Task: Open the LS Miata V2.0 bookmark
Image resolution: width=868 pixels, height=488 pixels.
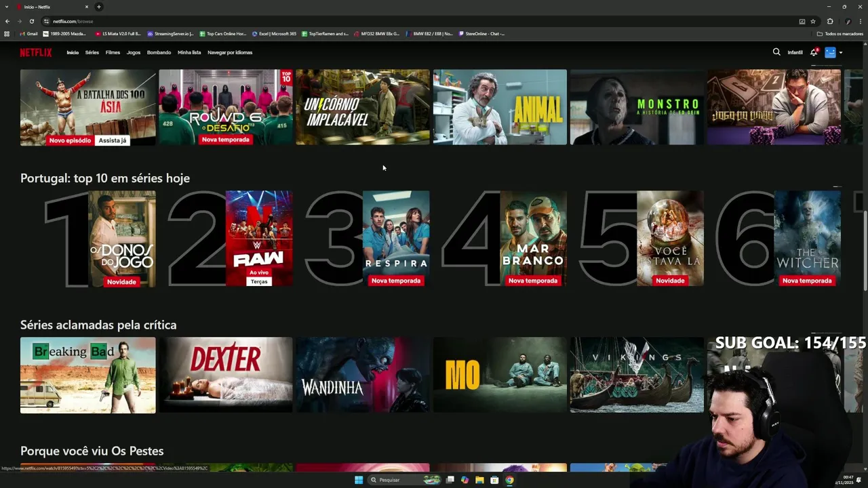Action: coord(118,33)
